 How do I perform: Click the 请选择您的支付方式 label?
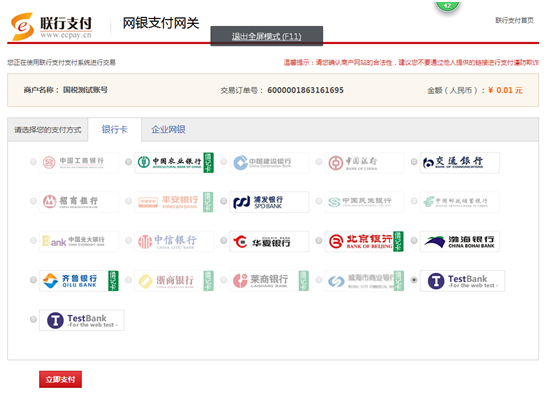pos(48,130)
